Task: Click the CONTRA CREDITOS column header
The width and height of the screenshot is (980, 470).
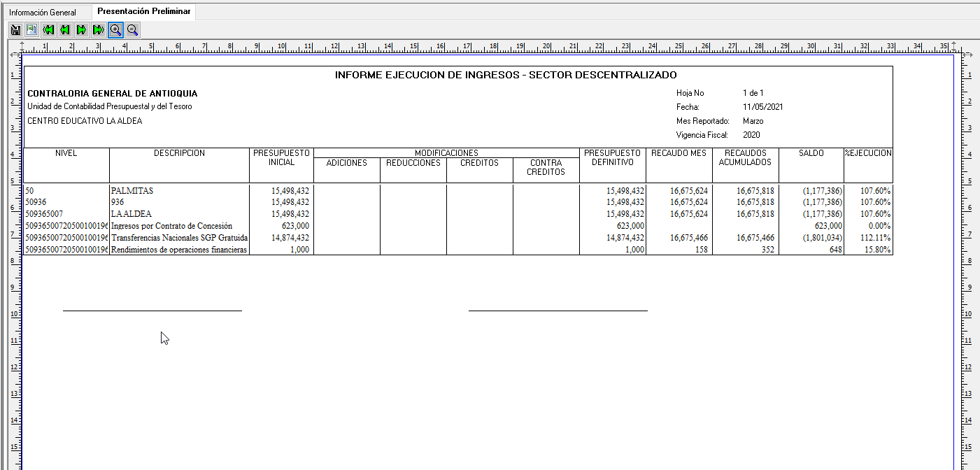Action: click(546, 167)
